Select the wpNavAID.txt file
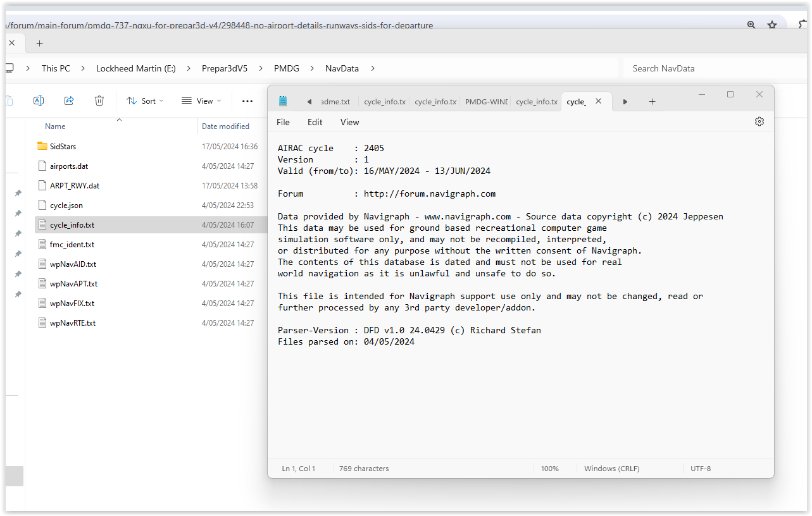 tap(73, 264)
